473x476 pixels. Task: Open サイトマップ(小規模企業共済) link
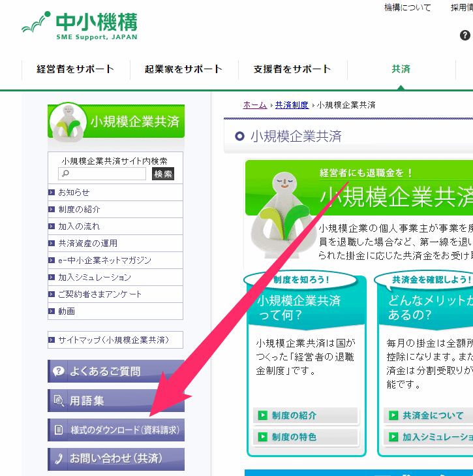point(113,340)
